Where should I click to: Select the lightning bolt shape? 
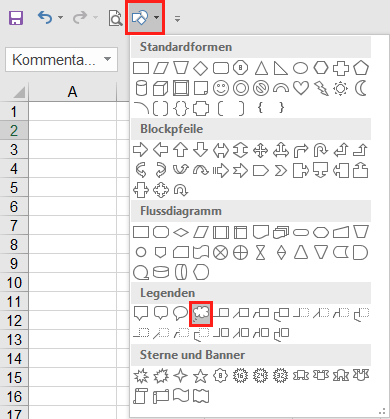[x=321, y=88]
